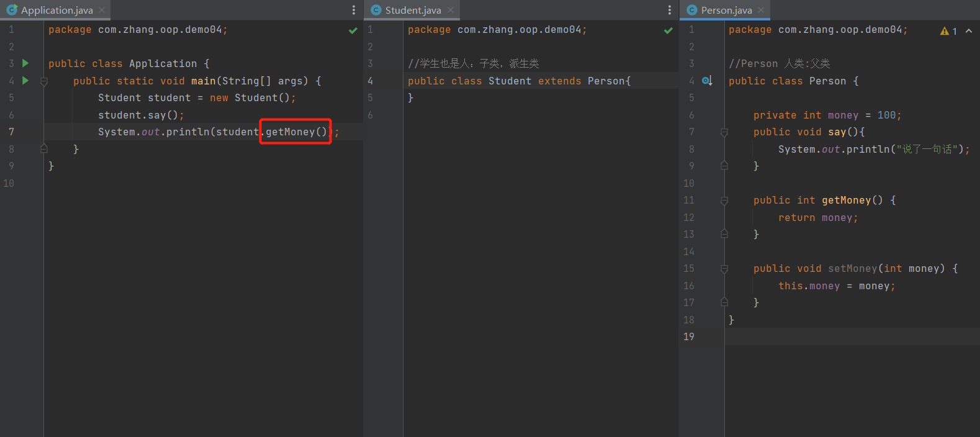This screenshot has height=437, width=980.
Task: Click 'new Student()' expression
Action: [x=249, y=97]
